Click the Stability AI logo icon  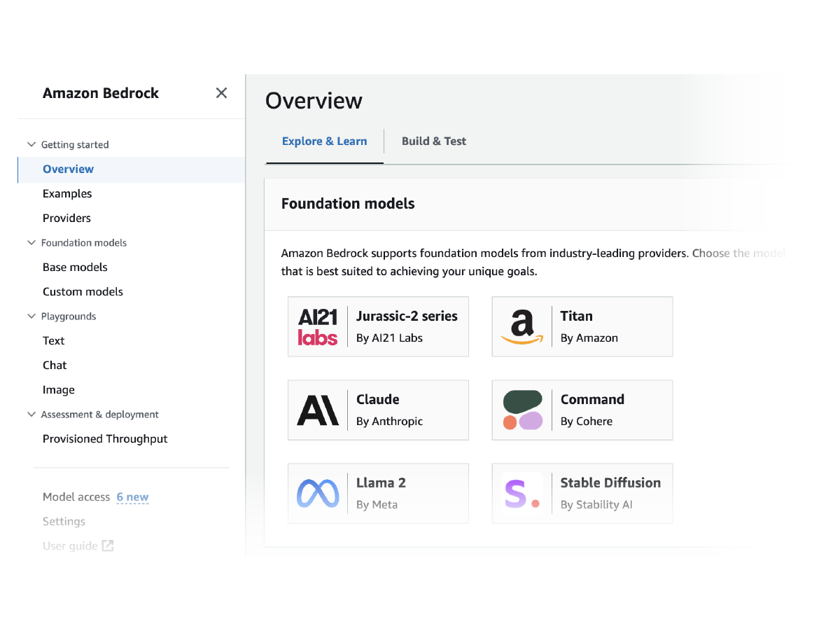coord(522,494)
